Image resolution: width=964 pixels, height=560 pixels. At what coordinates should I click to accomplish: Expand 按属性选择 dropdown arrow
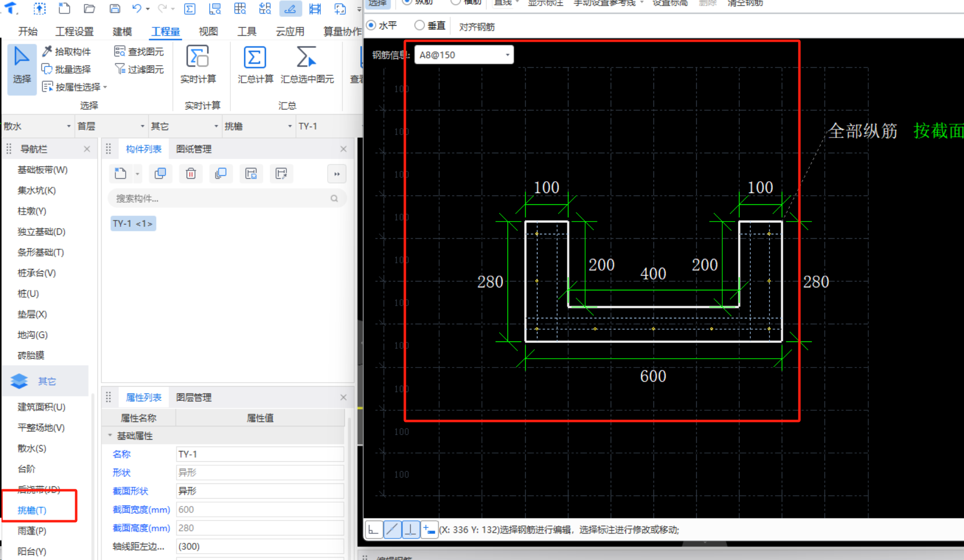click(105, 87)
